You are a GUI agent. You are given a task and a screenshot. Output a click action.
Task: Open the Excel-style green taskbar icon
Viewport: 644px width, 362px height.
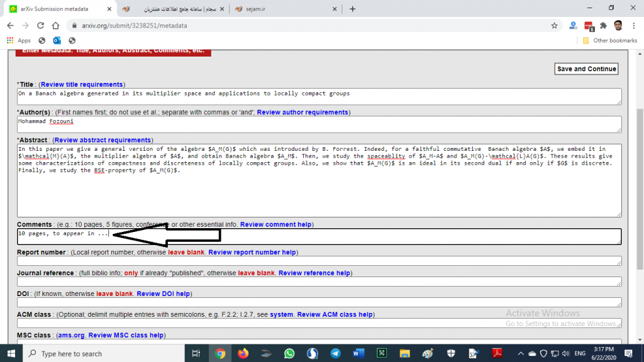382,353
